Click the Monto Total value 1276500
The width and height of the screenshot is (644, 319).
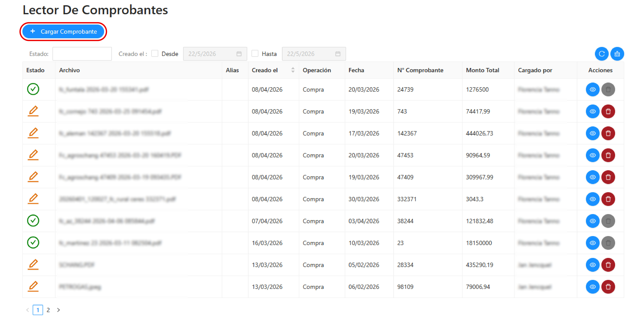point(477,90)
